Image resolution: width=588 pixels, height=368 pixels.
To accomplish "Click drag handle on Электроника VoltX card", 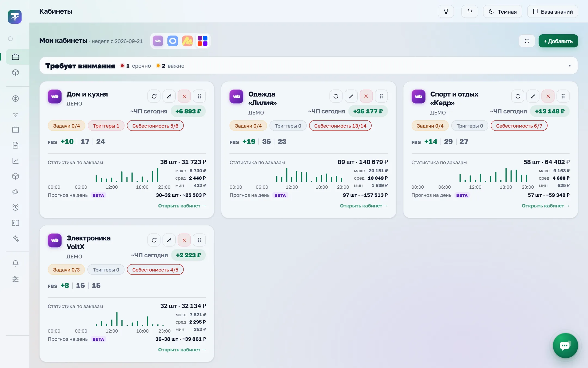I will pyautogui.click(x=199, y=240).
